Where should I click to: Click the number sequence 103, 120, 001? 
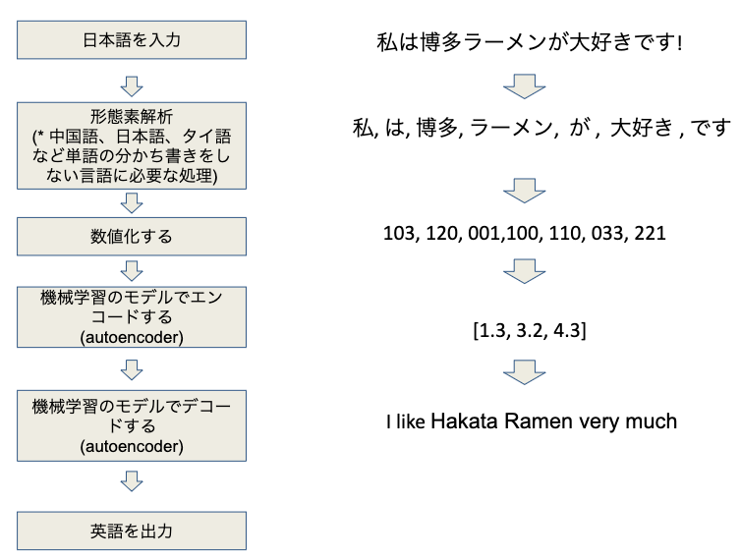(x=524, y=234)
